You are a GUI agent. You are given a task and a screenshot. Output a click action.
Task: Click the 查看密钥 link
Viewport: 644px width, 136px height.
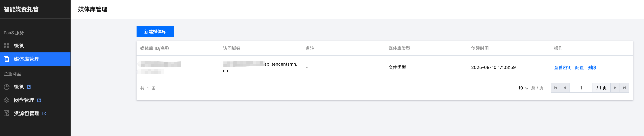coord(563,67)
